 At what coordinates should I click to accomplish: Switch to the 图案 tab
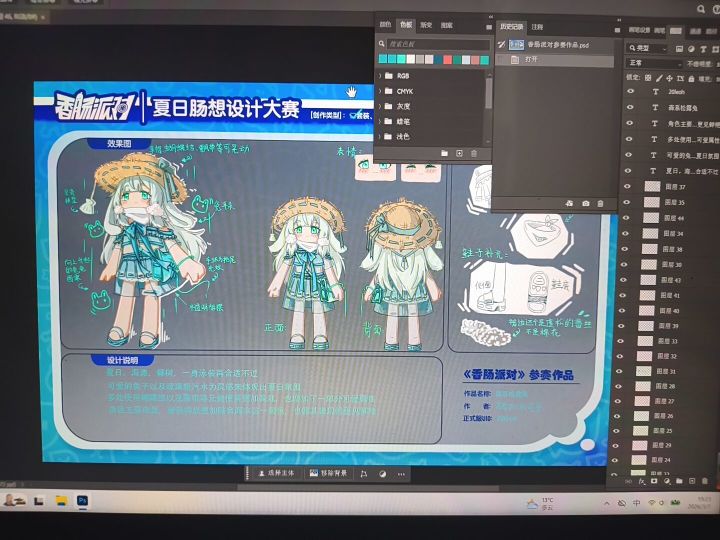(x=447, y=25)
